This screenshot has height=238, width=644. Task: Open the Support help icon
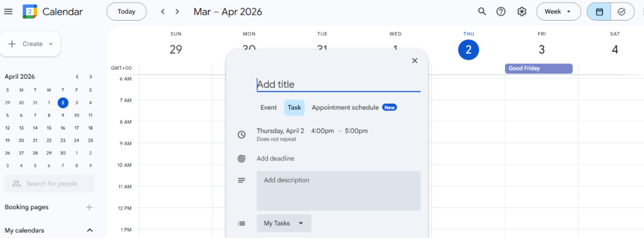click(x=501, y=11)
